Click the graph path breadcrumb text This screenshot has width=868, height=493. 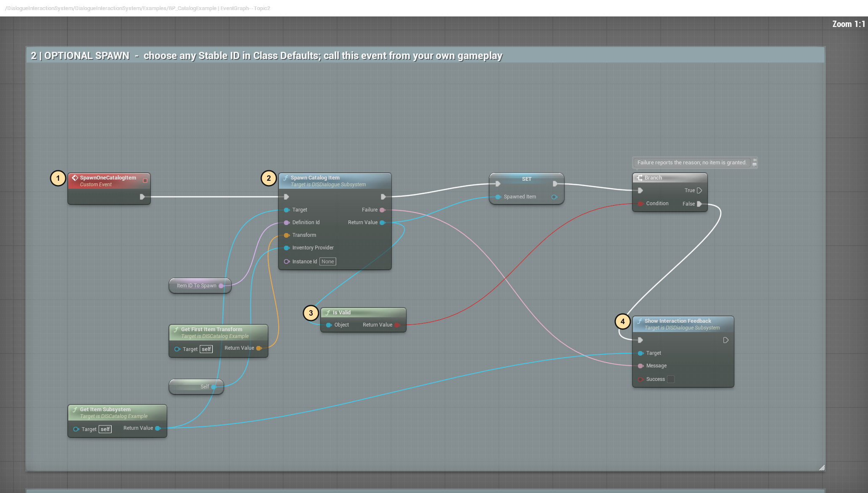137,8
